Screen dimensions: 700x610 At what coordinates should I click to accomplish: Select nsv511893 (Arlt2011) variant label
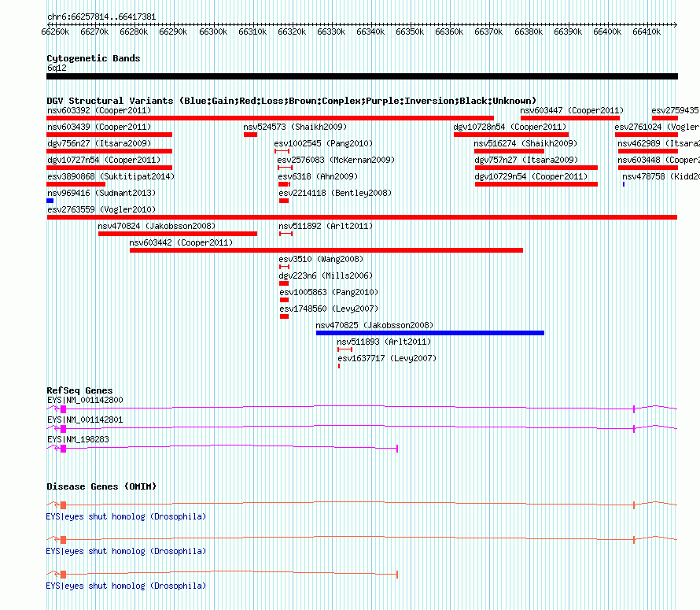click(384, 342)
